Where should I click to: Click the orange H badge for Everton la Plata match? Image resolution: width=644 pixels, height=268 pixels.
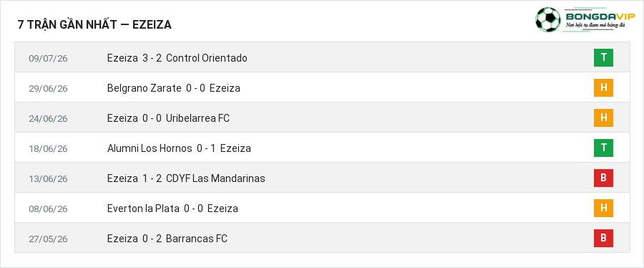pos(603,208)
